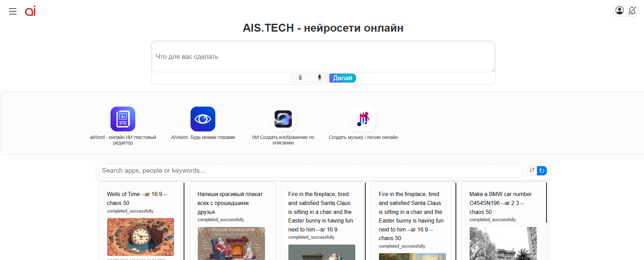
Task: Click the sort order button
Action: tap(532, 170)
